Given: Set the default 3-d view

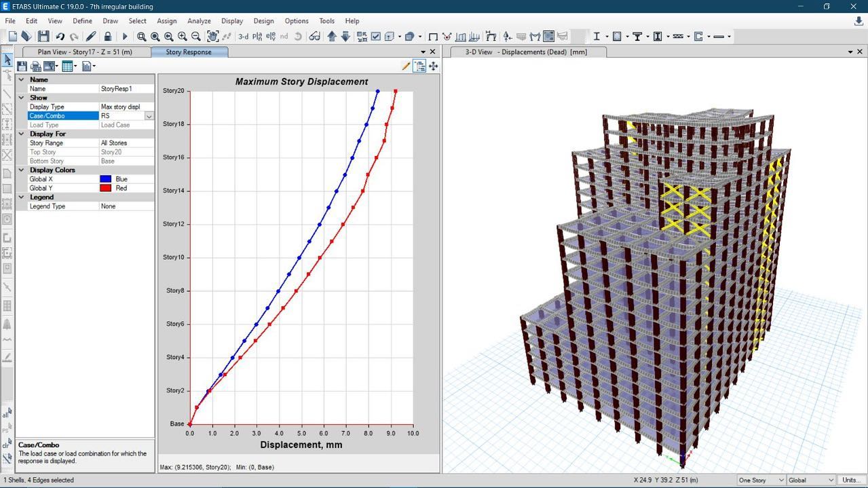Looking at the screenshot, I should coord(243,37).
